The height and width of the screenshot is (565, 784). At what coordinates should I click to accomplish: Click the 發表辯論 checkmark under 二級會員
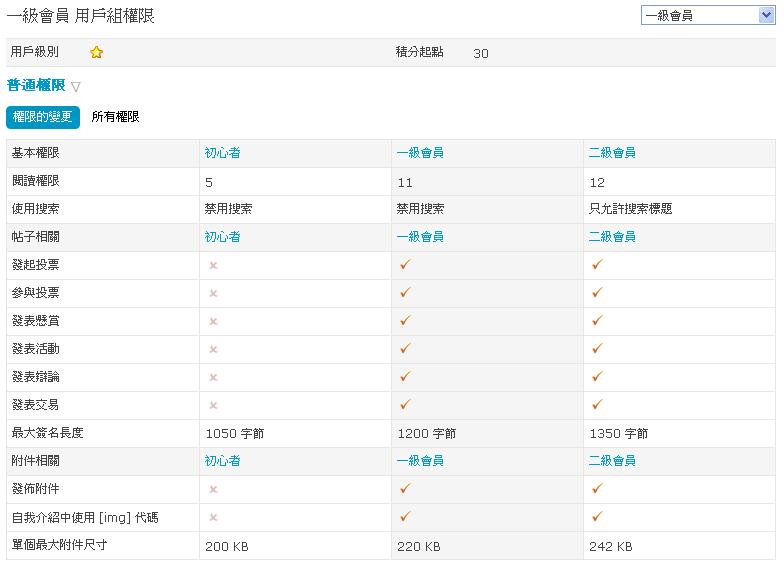597,377
